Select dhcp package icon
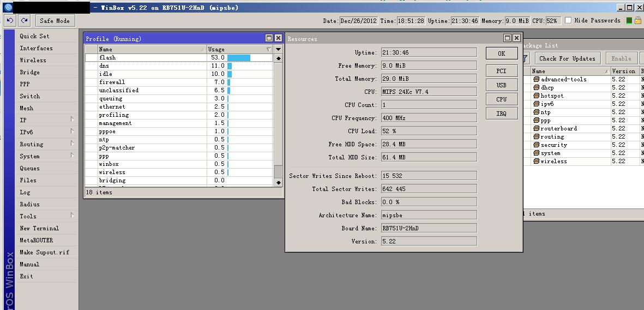 point(536,87)
